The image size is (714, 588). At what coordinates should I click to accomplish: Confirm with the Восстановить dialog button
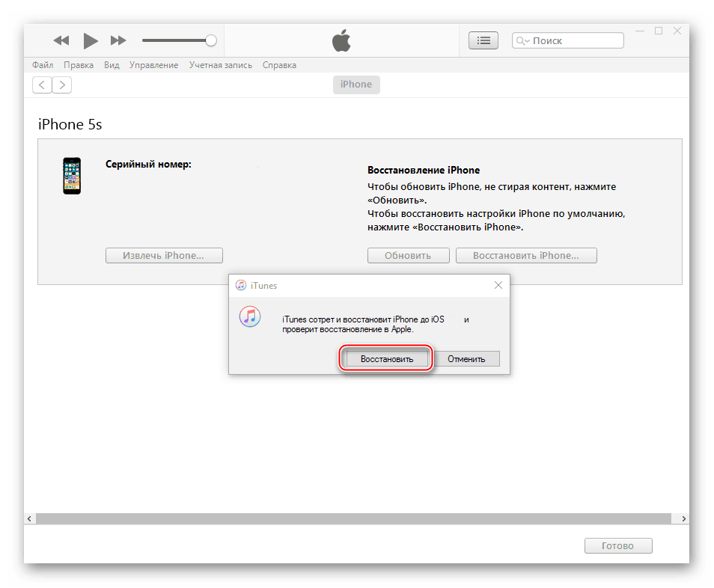coord(386,359)
